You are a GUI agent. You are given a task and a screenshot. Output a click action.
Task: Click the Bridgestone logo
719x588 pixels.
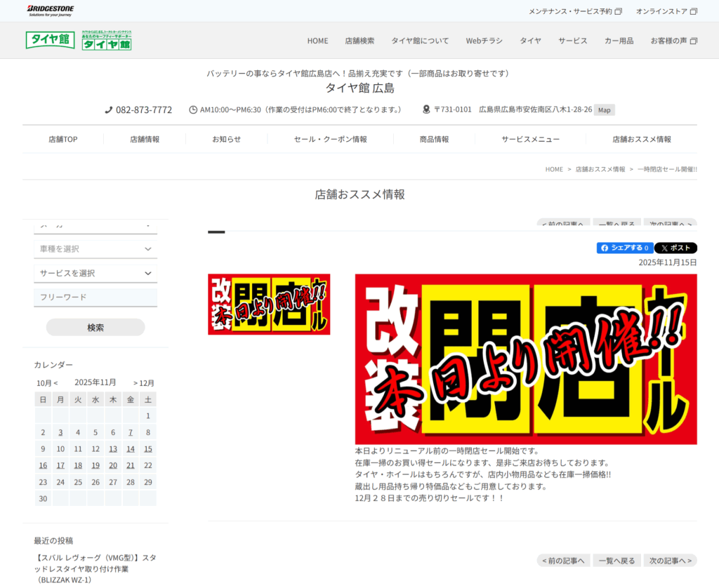point(50,11)
